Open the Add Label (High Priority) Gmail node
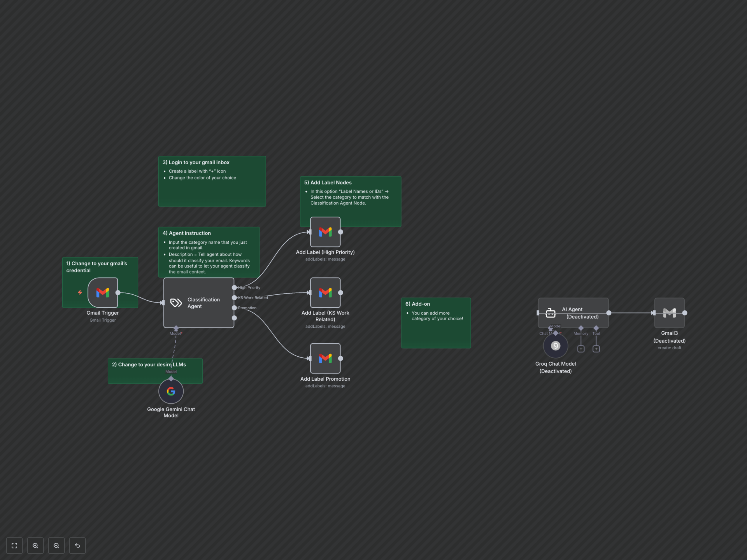This screenshot has width=747, height=560. coord(325,232)
